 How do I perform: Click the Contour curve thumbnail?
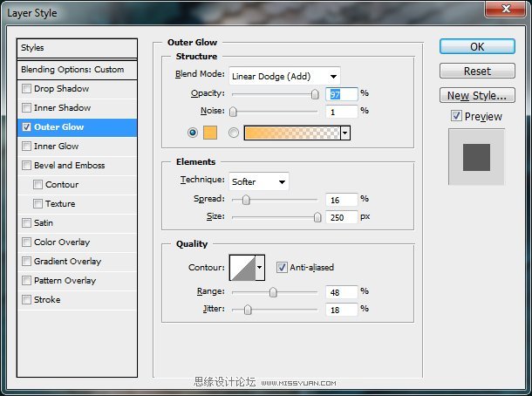coord(242,268)
